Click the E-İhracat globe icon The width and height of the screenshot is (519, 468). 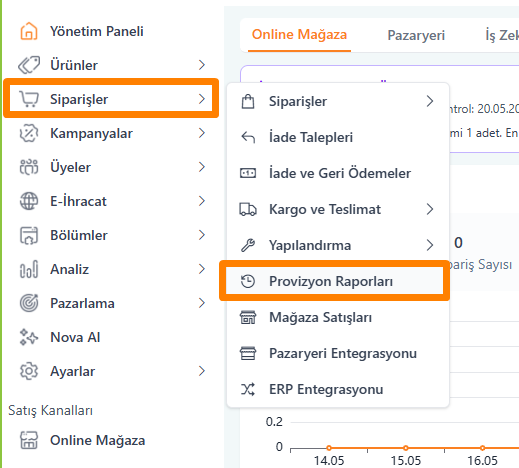click(29, 201)
